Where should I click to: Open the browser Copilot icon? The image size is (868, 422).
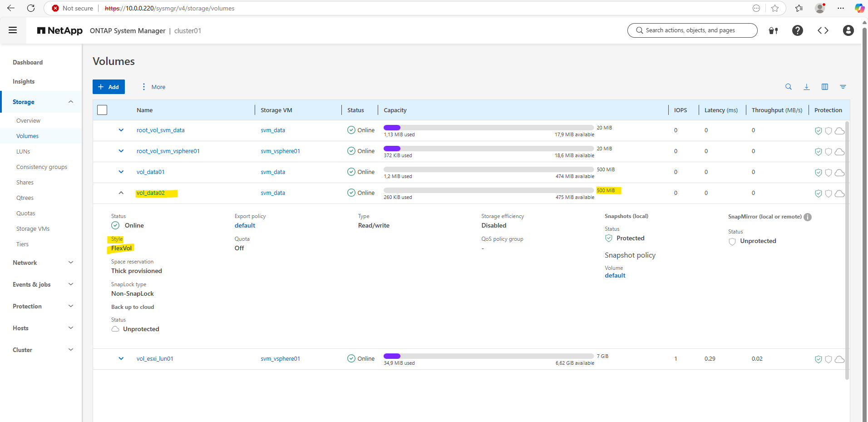(859, 8)
